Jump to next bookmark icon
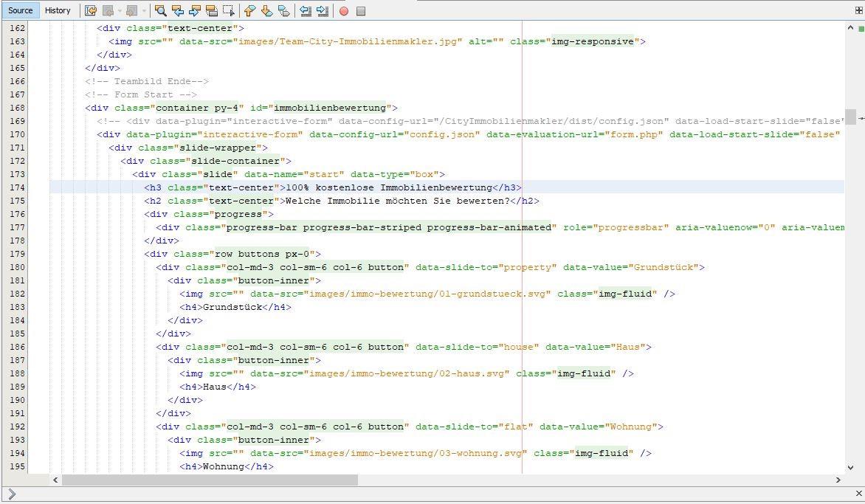Image resolution: width=865 pixels, height=504 pixels. click(x=266, y=11)
